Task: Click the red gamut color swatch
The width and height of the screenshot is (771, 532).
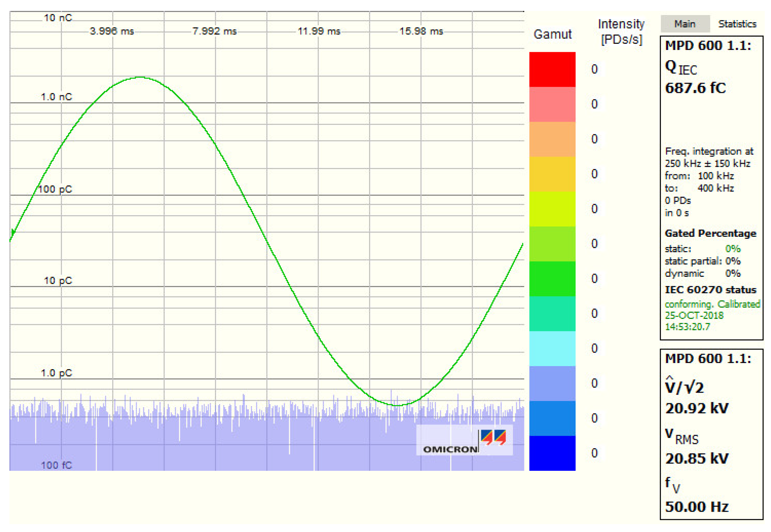Action: [x=552, y=69]
